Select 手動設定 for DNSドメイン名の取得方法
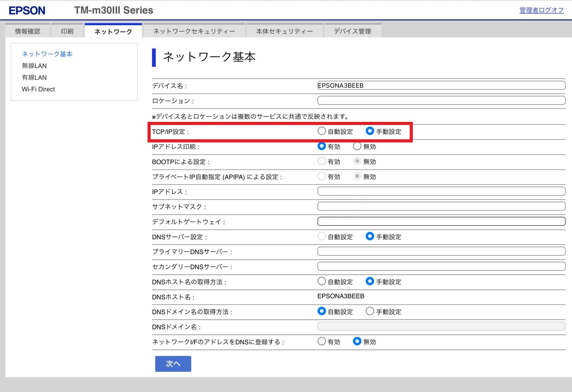The height and width of the screenshot is (392, 572). [x=370, y=311]
